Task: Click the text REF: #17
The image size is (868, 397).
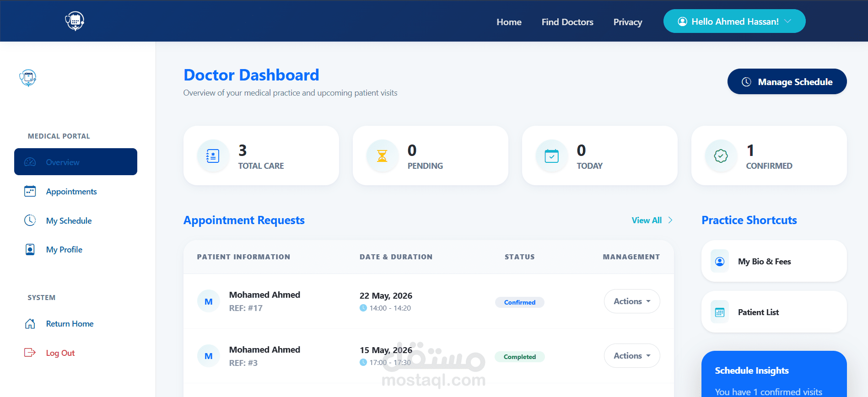Action: click(x=246, y=308)
